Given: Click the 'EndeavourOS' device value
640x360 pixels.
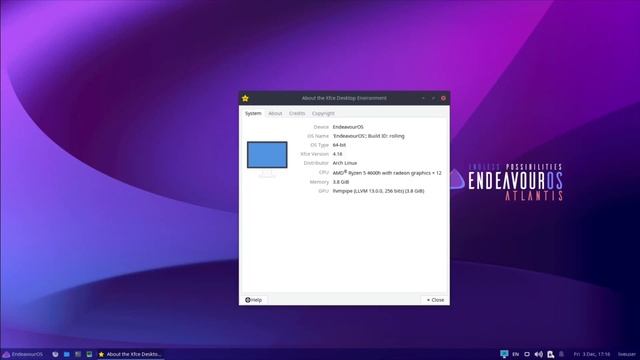Looking at the screenshot, I should pos(348,127).
